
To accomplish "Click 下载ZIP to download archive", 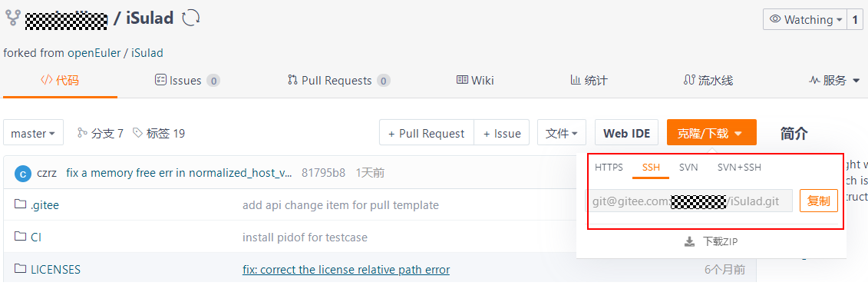I will point(720,241).
